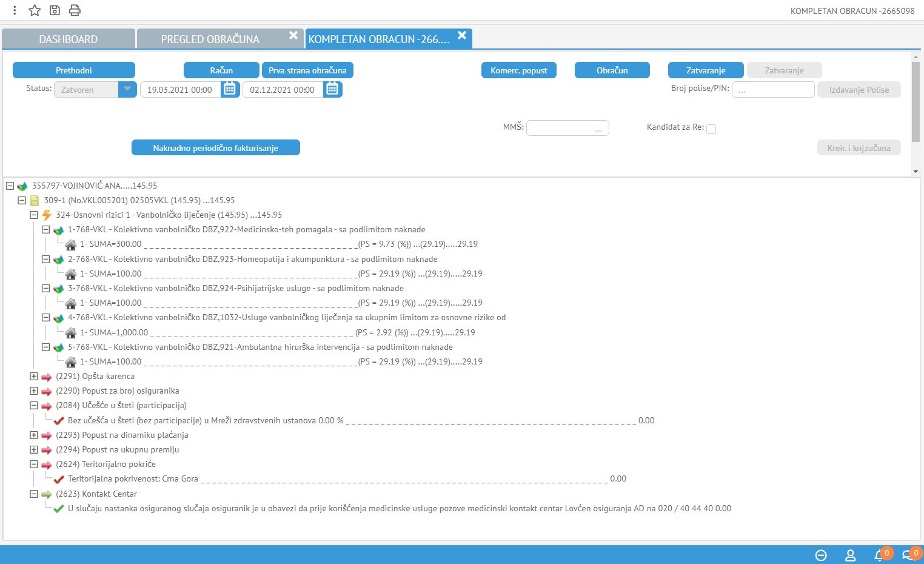Click the blue Zatvaranje button
The height and width of the screenshot is (564, 924).
[706, 70]
